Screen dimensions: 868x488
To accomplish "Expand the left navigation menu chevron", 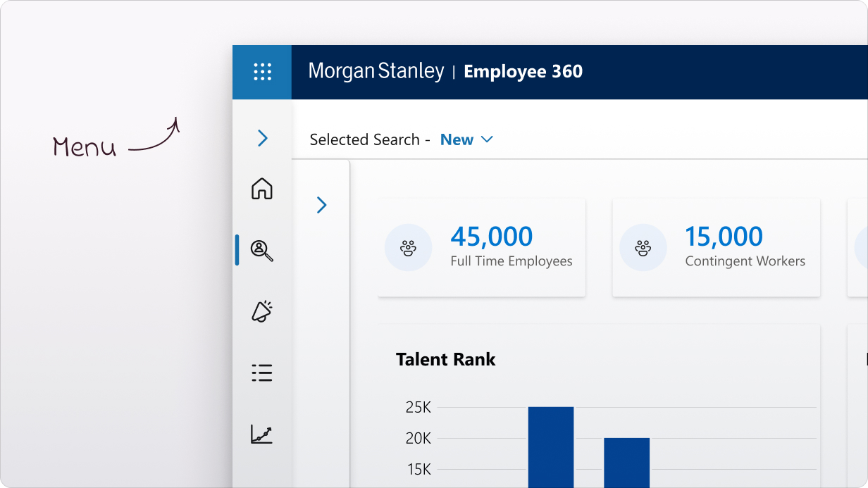I will [263, 138].
